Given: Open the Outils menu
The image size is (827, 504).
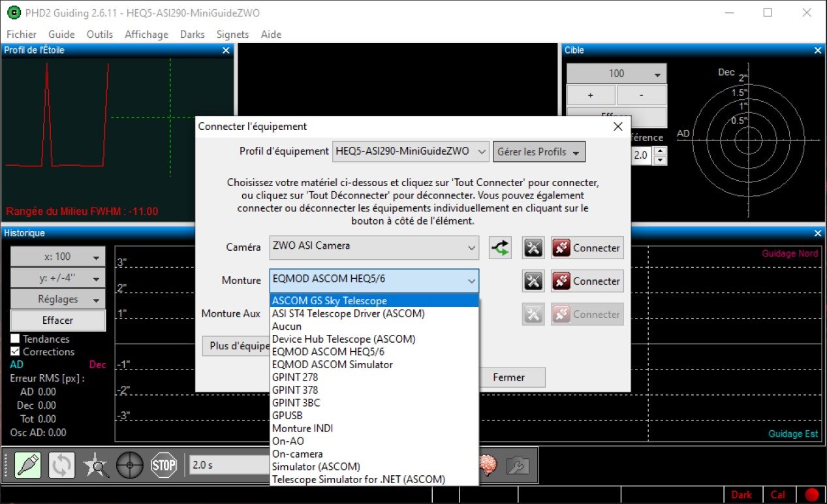Looking at the screenshot, I should tap(100, 35).
